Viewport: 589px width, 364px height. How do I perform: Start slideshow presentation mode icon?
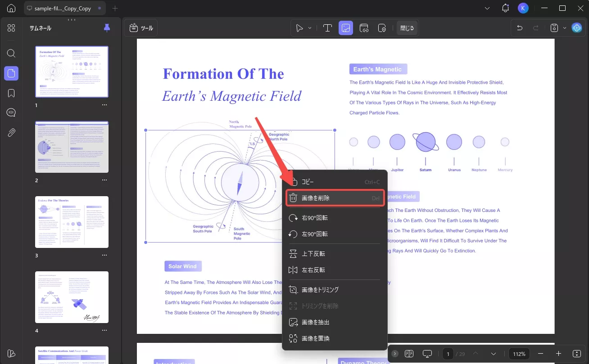[427, 354]
